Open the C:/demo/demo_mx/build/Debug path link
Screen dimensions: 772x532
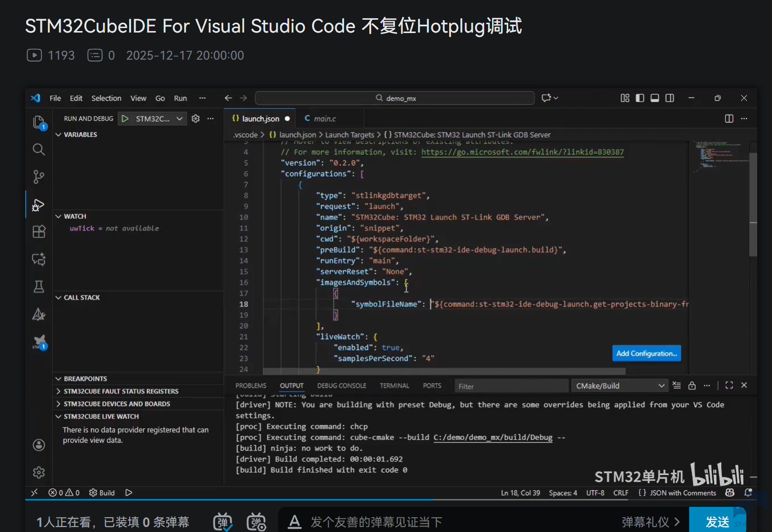pyautogui.click(x=493, y=437)
